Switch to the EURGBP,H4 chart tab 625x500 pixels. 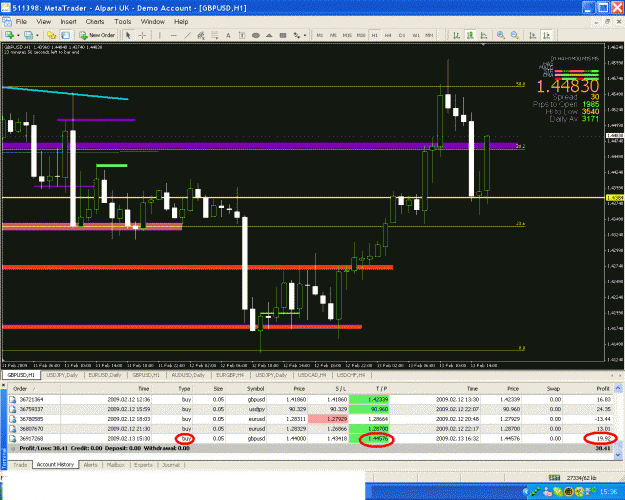[x=230, y=375]
